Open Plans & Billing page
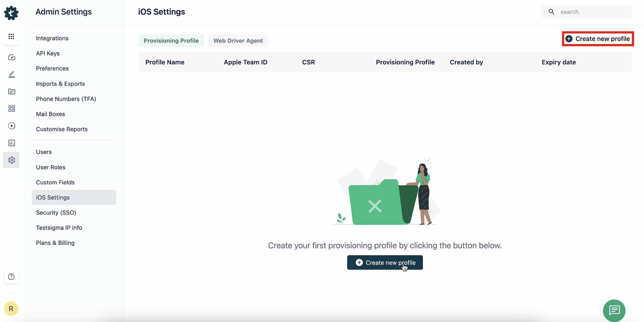Viewport: 644px width, 322px height. point(55,243)
